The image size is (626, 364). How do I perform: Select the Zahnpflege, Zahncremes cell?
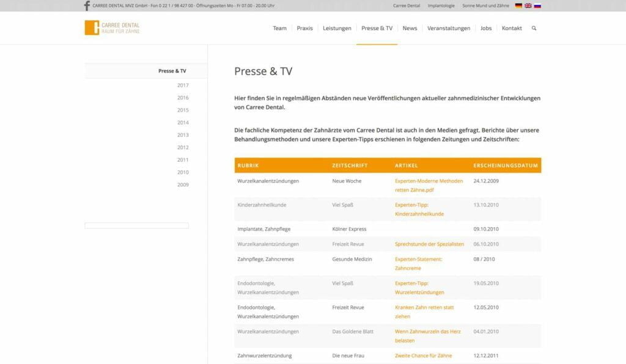(265, 259)
